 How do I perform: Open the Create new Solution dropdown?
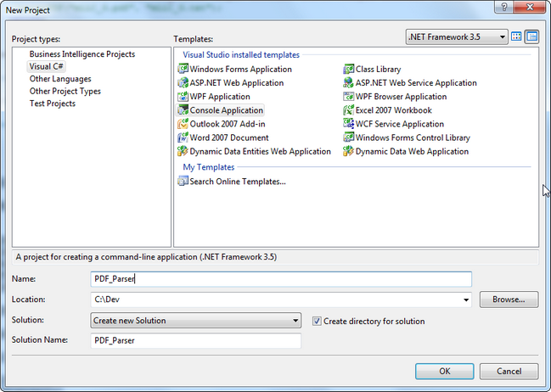[x=196, y=321]
